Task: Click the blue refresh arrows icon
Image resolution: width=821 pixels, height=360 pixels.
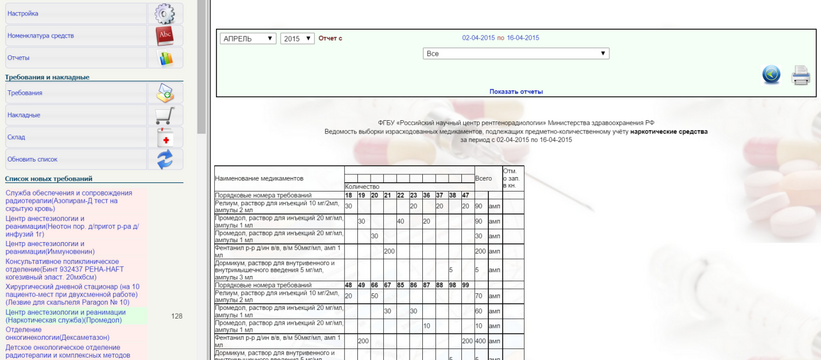Action: 165,159
